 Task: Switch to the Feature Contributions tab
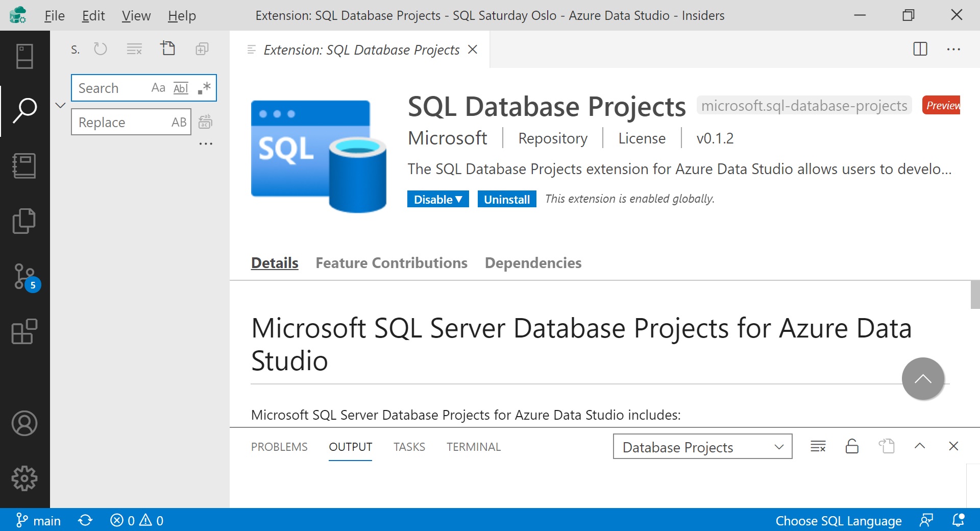[x=391, y=262]
